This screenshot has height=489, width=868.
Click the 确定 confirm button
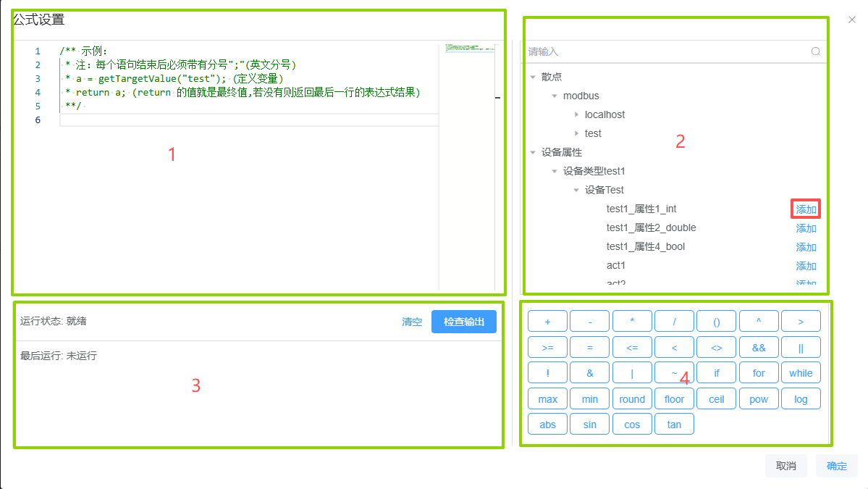point(836,466)
